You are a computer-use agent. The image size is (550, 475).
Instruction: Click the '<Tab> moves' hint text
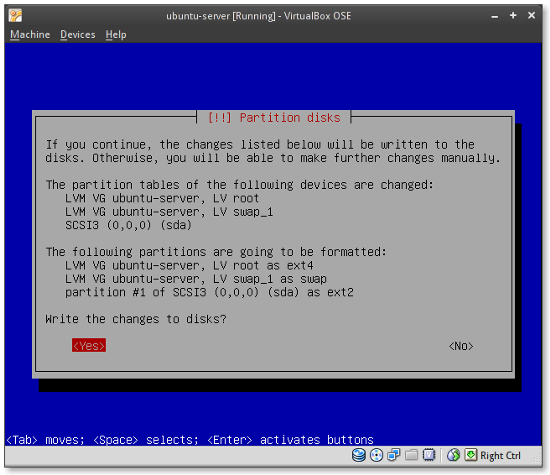click(46, 440)
